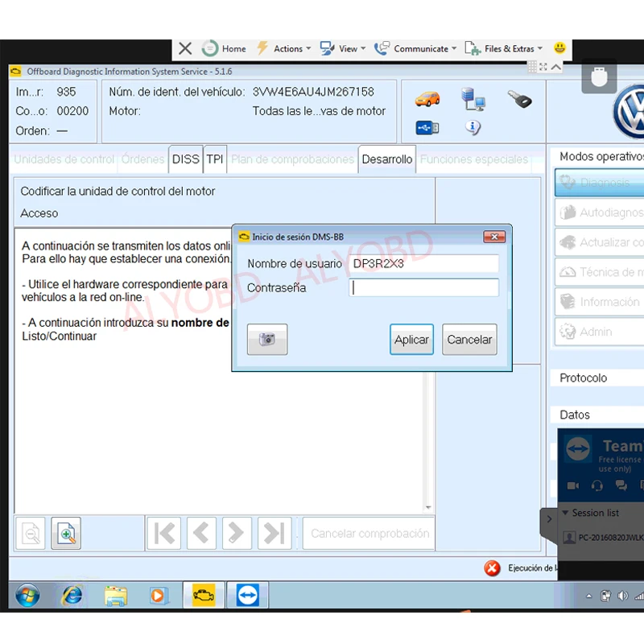This screenshot has height=644, width=644.
Task: Toggle fullscreen icon in TeamViewer toolbar
Action: (543, 67)
